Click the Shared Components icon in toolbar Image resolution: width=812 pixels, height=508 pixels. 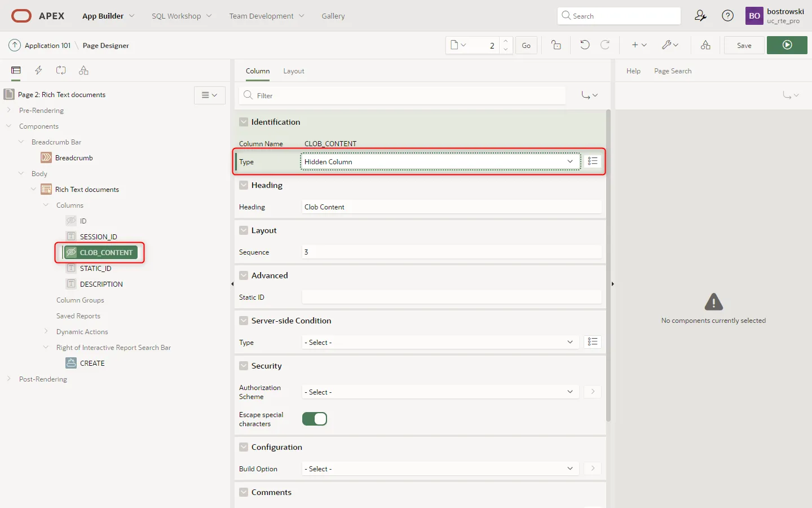pos(705,45)
